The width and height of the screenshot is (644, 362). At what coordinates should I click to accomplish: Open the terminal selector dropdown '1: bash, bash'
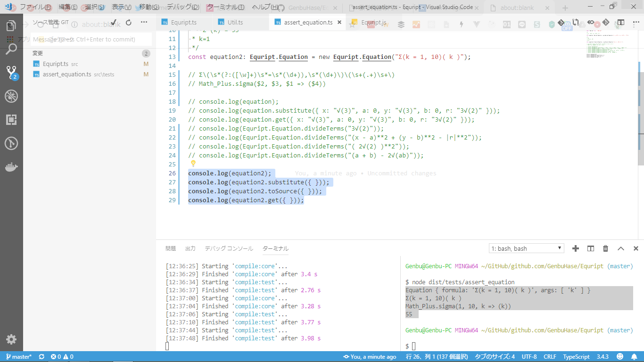coord(526,248)
